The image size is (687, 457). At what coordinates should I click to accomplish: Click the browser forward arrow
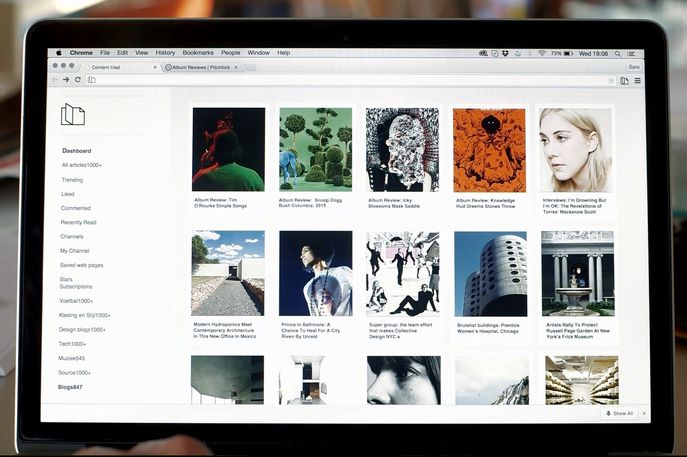[x=66, y=80]
